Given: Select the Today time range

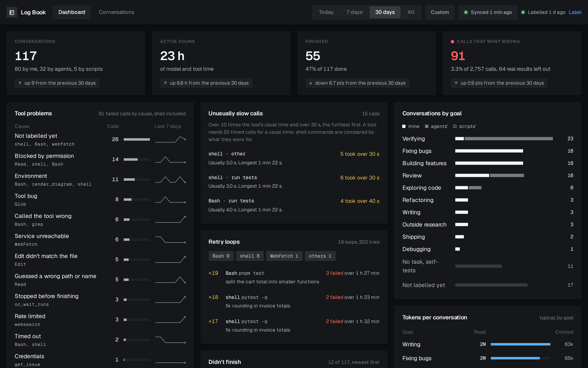Looking at the screenshot, I should coord(326,12).
